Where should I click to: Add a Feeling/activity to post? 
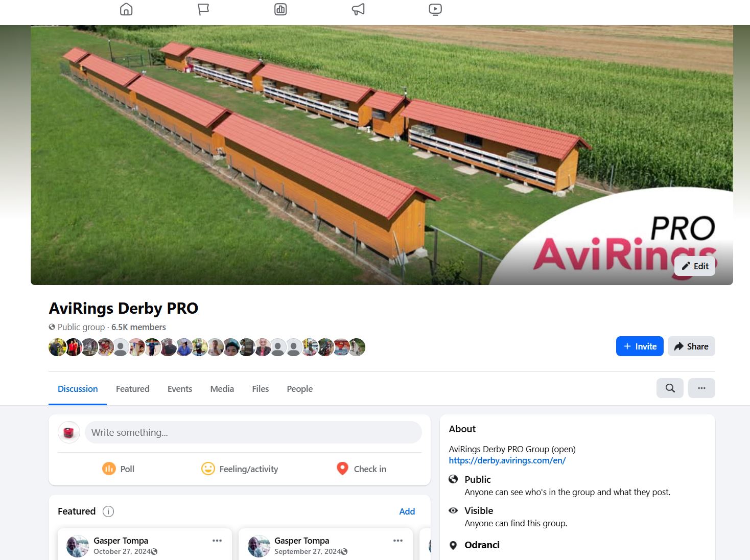click(x=240, y=469)
